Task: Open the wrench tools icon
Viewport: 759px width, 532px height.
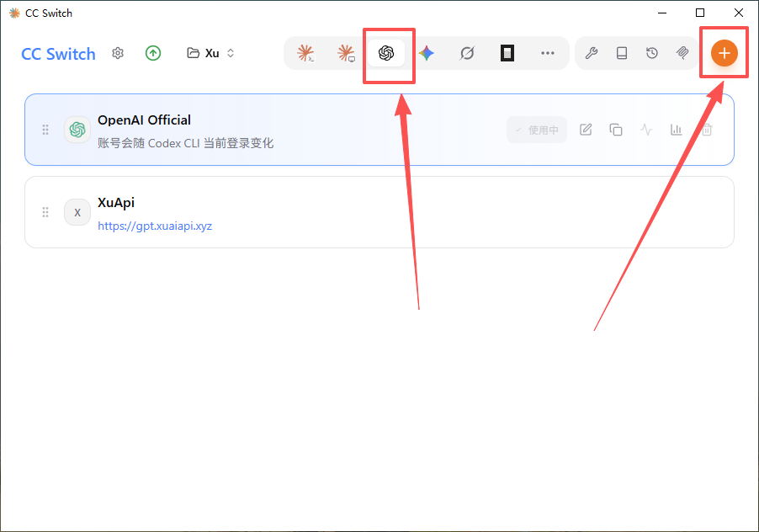Action: 591,53
